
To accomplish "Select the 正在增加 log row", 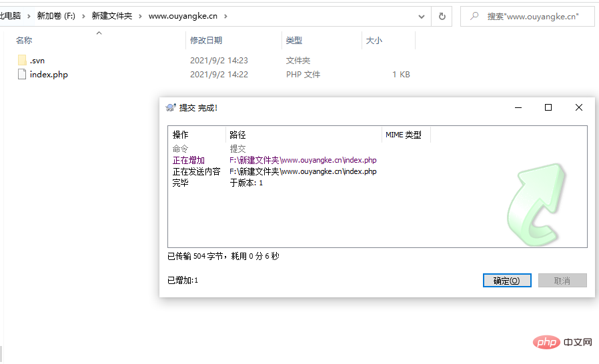I will click(x=274, y=160).
